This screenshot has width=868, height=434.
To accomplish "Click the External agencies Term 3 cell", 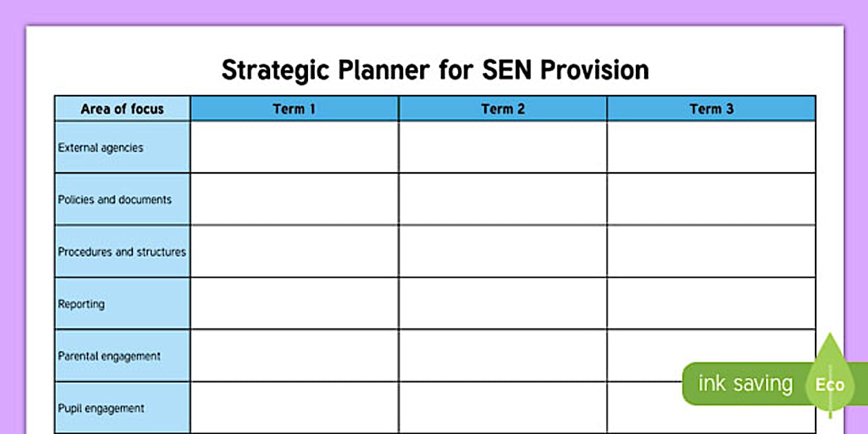I will (x=711, y=147).
